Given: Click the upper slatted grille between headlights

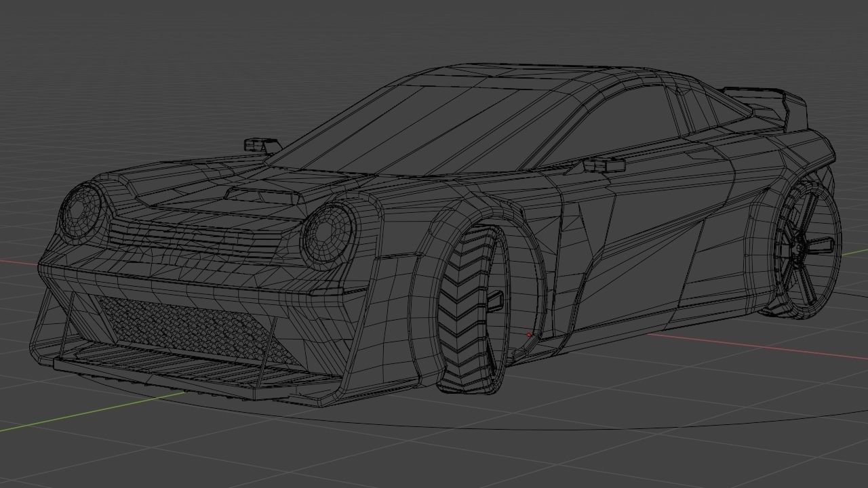Looking at the screenshot, I should click(x=207, y=239).
